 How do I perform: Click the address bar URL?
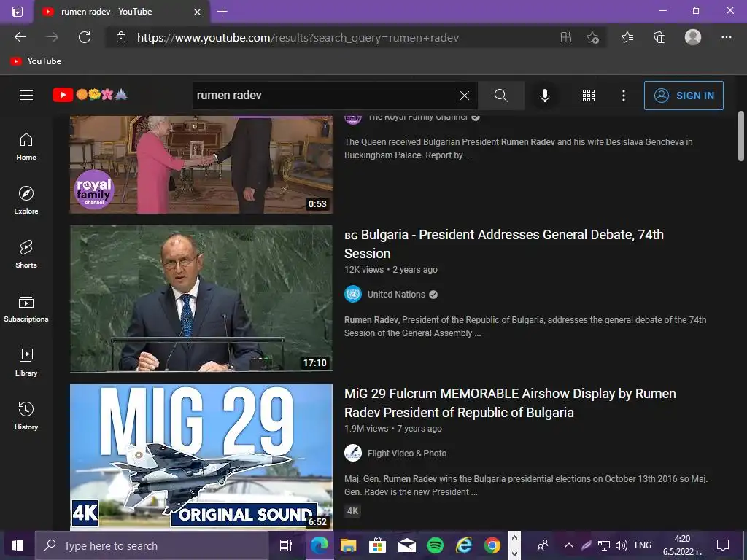pos(298,38)
